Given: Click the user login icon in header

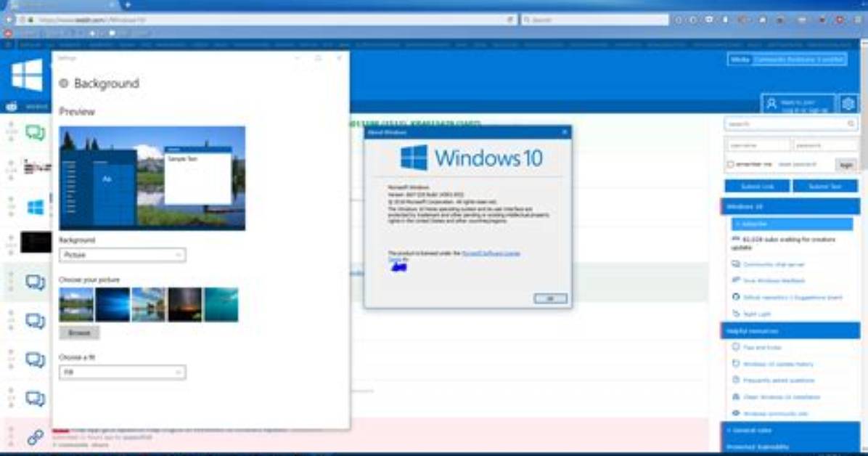Looking at the screenshot, I should click(771, 104).
